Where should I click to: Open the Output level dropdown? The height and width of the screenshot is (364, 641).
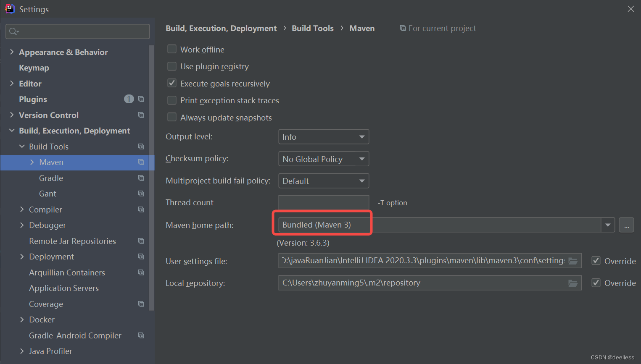324,137
